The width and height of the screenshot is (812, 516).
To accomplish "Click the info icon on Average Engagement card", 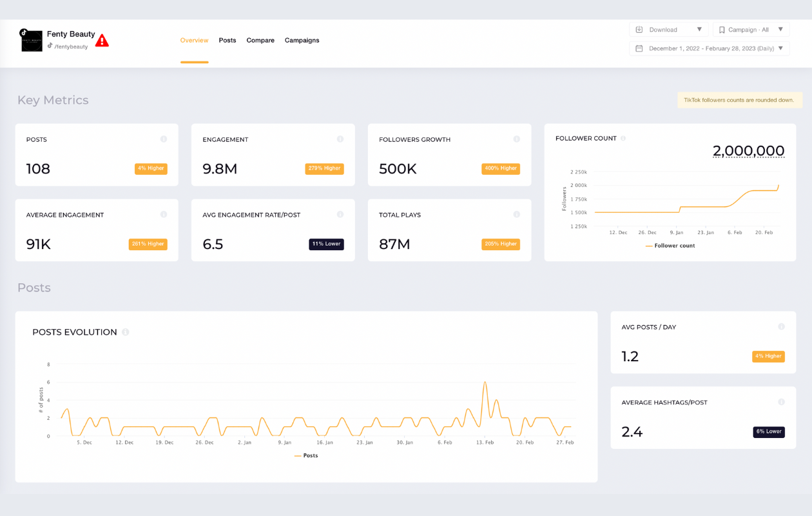I will click(164, 214).
